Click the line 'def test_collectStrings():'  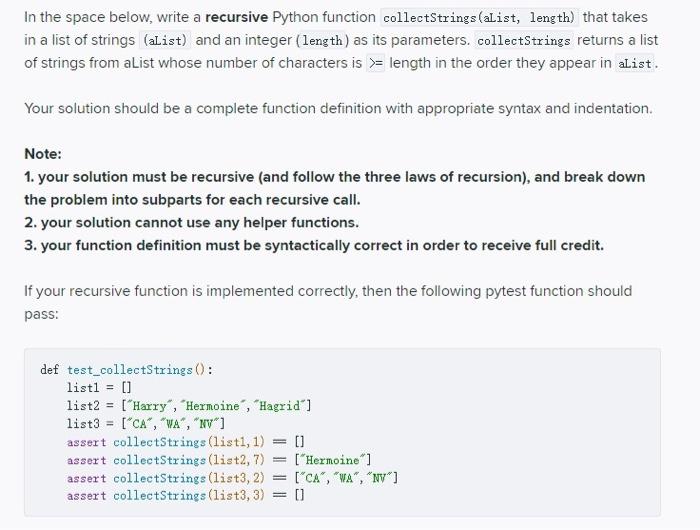(x=127, y=370)
